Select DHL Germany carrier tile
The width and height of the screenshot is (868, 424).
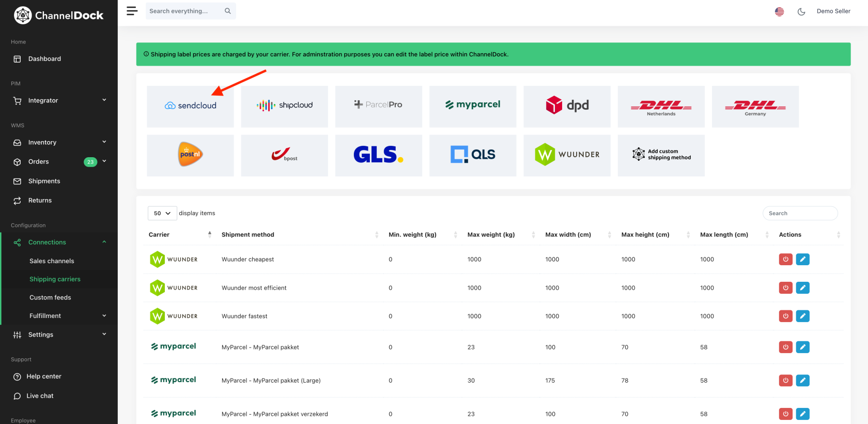[755, 106]
